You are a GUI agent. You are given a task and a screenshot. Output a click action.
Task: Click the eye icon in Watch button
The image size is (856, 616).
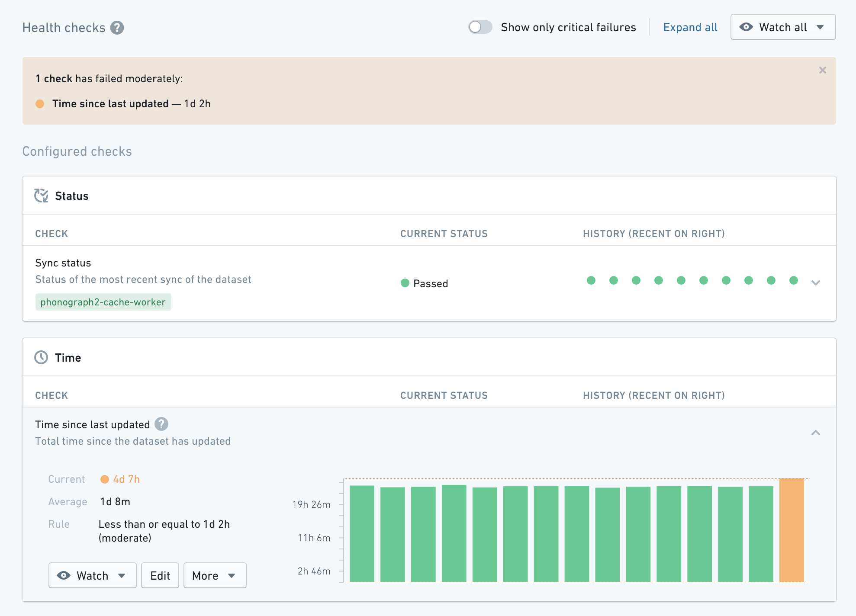tap(64, 575)
